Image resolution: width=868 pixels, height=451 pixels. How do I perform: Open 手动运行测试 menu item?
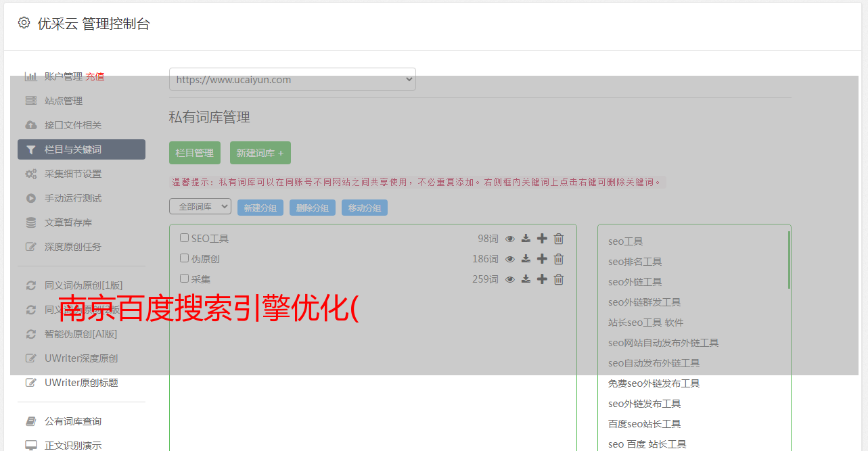[x=73, y=198]
